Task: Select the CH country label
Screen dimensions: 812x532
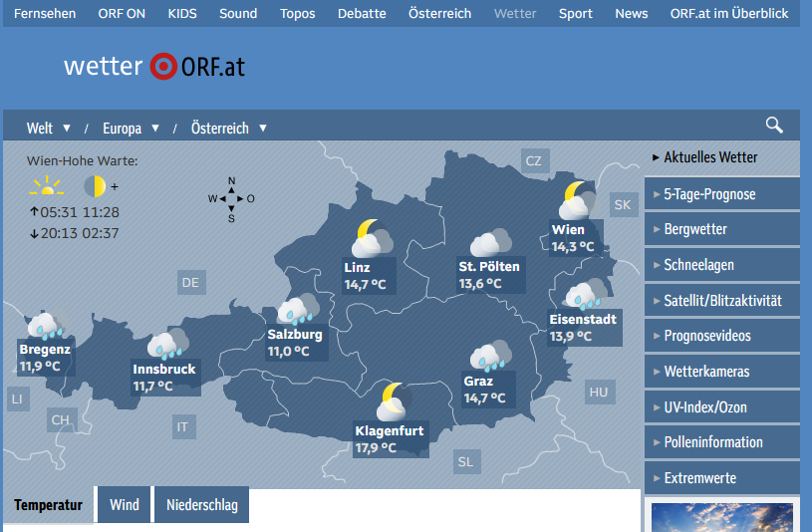Action: (61, 419)
